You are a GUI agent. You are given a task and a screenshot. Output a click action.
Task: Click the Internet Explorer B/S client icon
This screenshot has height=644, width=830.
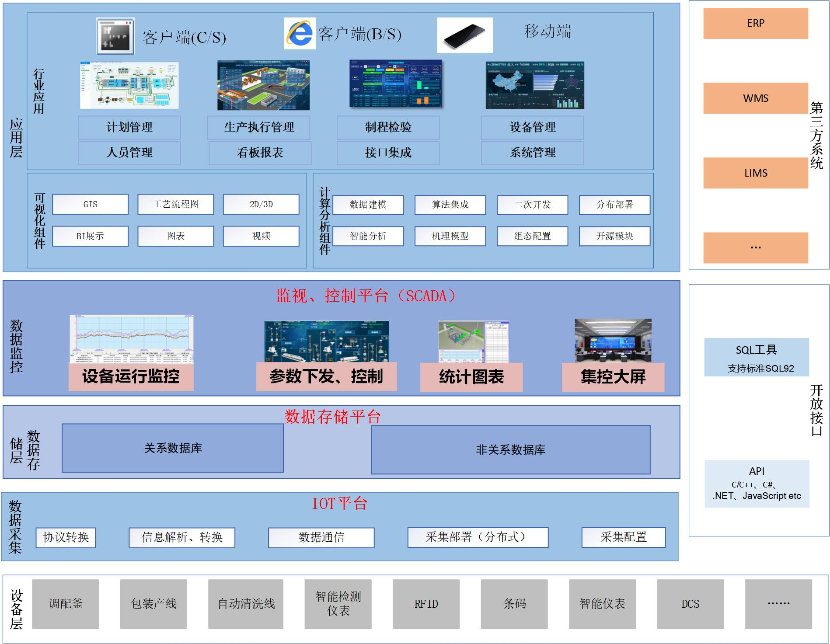tap(300, 33)
